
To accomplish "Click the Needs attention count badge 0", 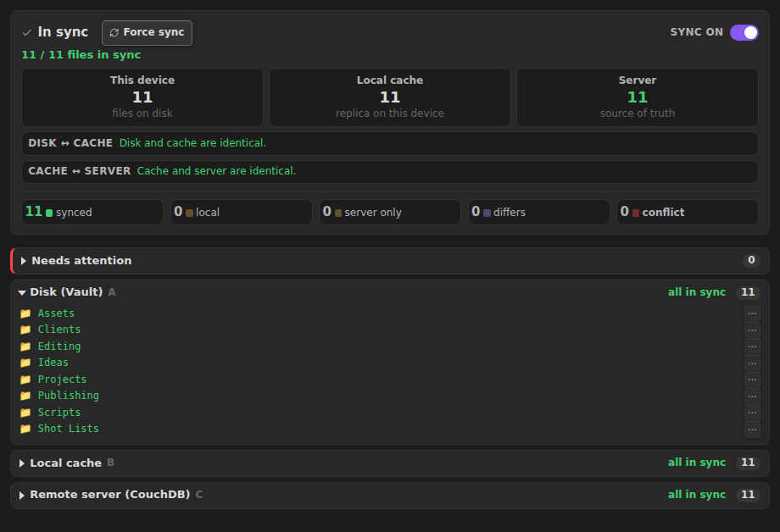I will pos(751,260).
